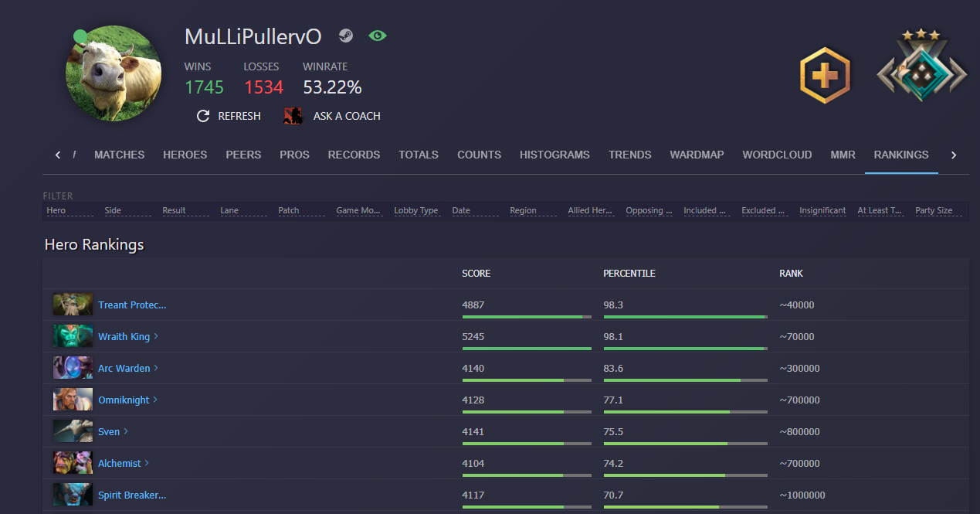Open the Side filter dropdown
Screen dimensions: 980x514
pyautogui.click(x=127, y=210)
